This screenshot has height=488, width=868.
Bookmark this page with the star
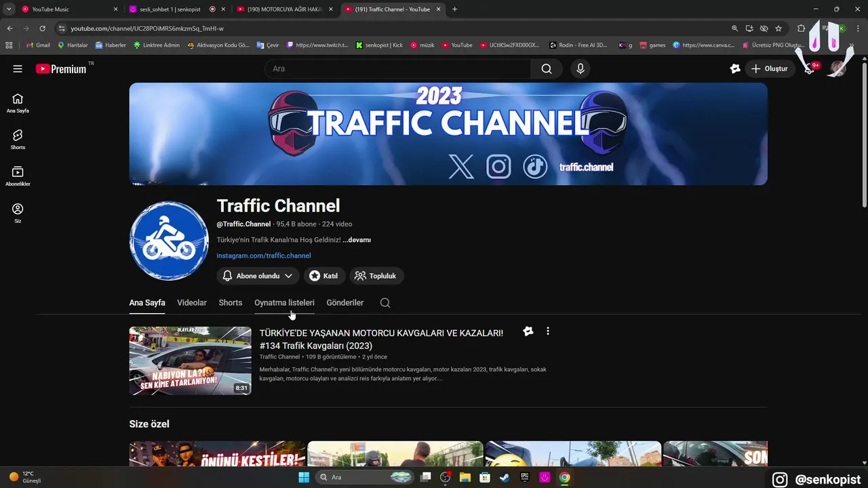point(778,28)
